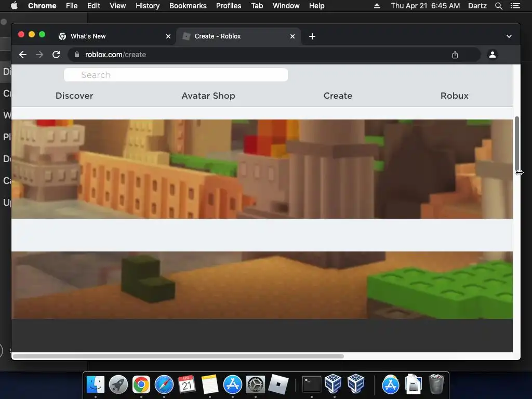The height and width of the screenshot is (399, 532).
Task: Open the Apple menu
Action: pyautogui.click(x=14, y=6)
